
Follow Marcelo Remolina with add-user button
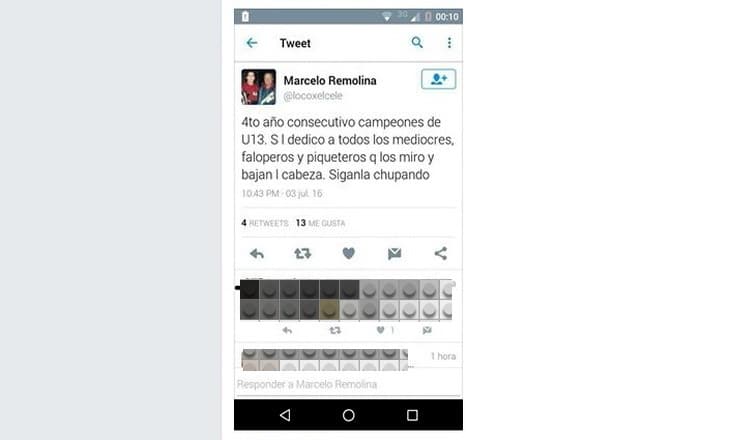pos(439,79)
